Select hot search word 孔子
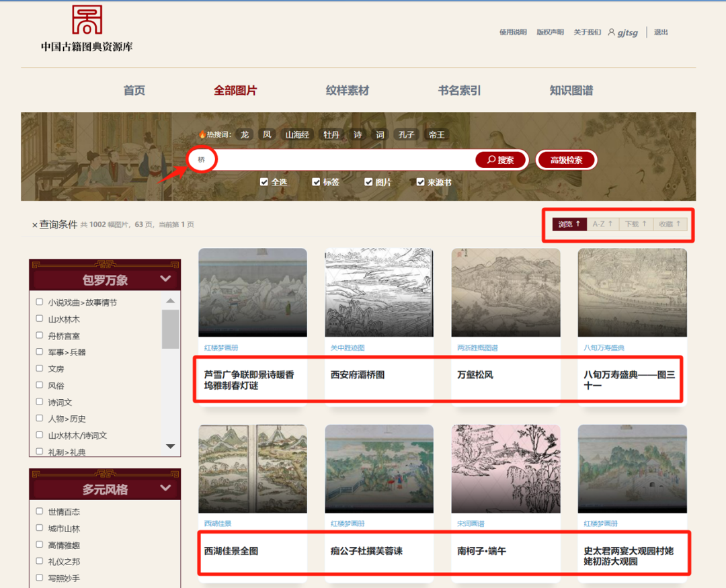 coord(406,134)
